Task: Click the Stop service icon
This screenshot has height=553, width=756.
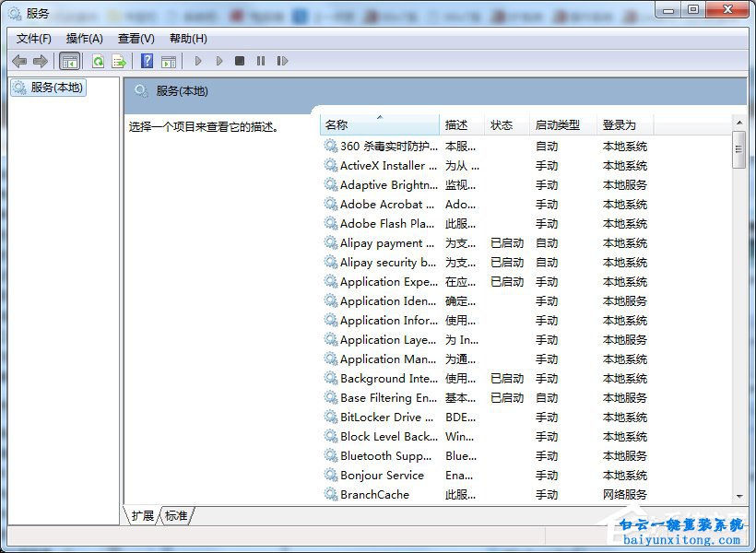Action: coord(240,61)
